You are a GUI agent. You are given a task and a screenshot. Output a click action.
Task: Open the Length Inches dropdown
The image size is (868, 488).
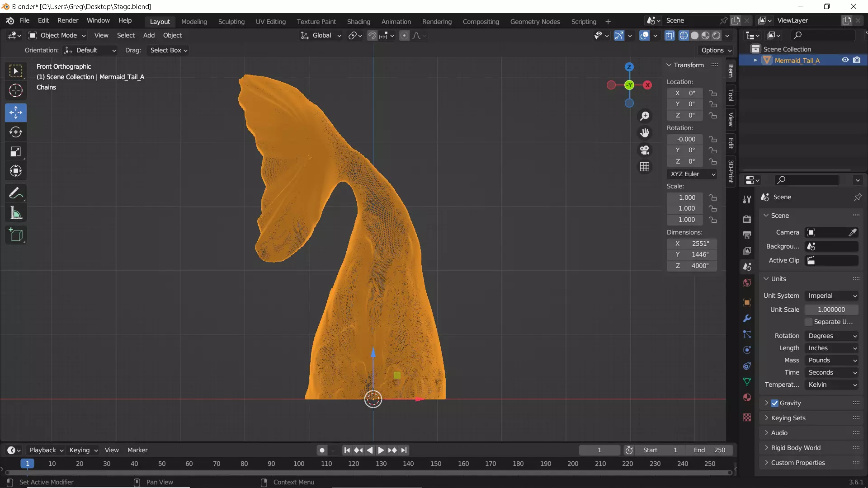[832, 348]
